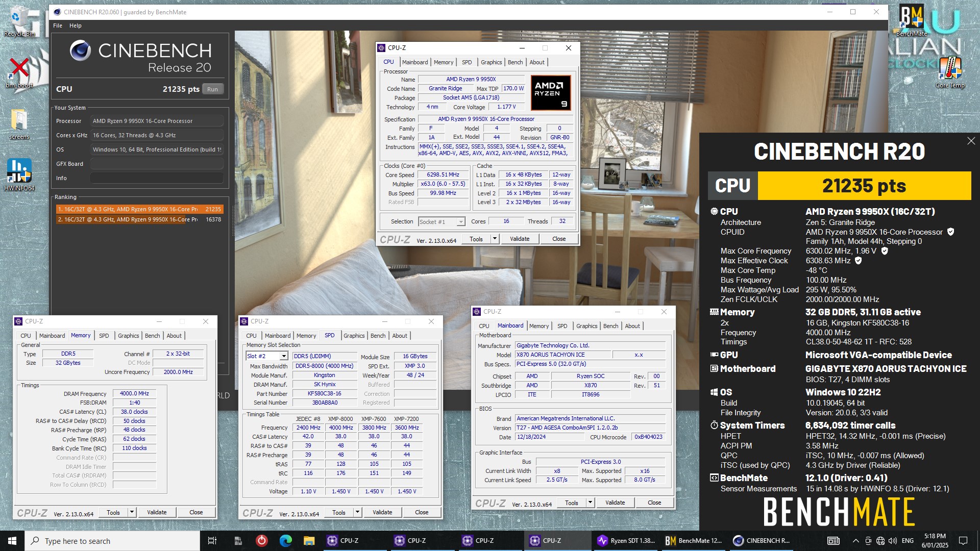
Task: Click Tools button in the Mainboard CPU-Z window
Action: point(572,503)
